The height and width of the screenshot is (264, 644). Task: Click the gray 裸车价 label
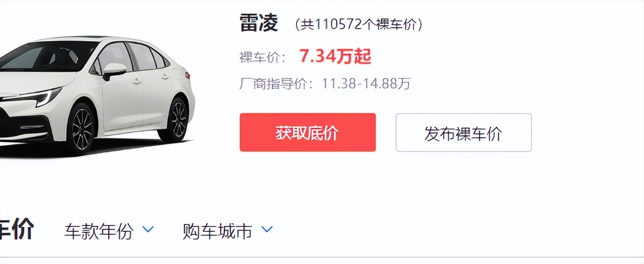click(263, 57)
